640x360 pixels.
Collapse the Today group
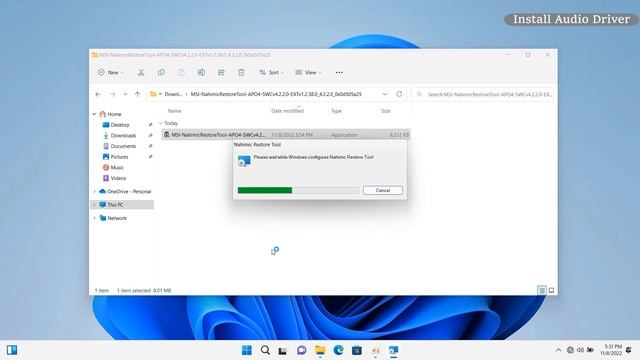coord(160,123)
